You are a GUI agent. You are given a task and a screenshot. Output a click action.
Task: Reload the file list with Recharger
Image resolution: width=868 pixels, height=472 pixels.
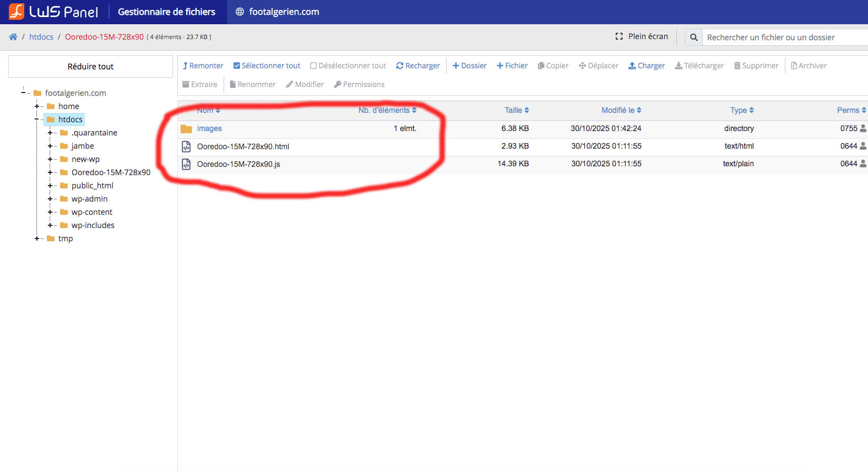pos(418,66)
